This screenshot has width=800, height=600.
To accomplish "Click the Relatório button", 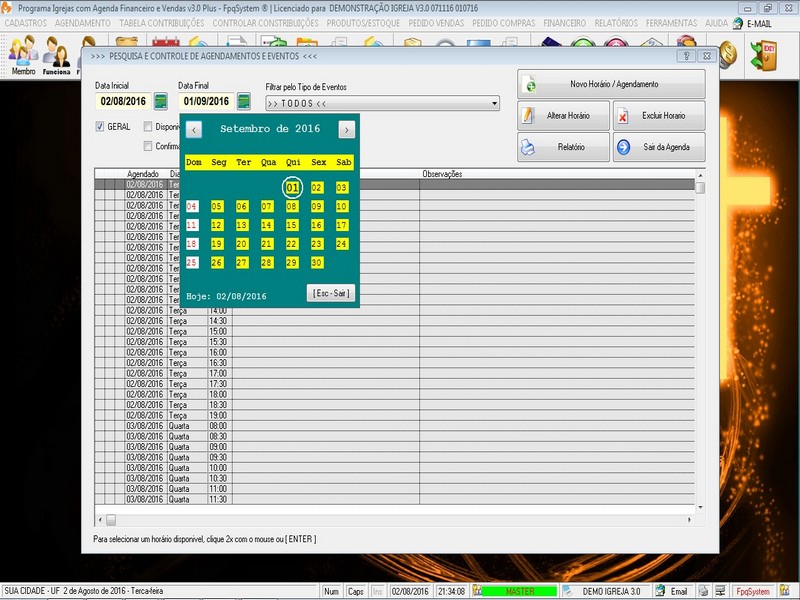I will tap(563, 147).
